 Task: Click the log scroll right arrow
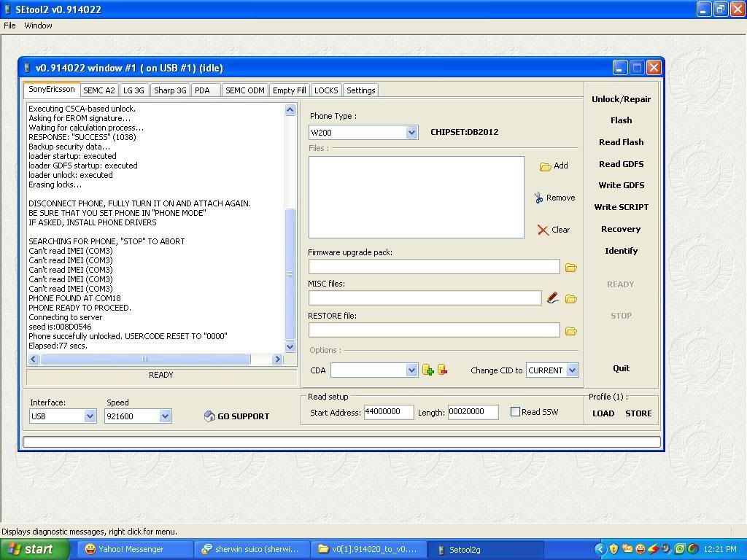coord(278,359)
